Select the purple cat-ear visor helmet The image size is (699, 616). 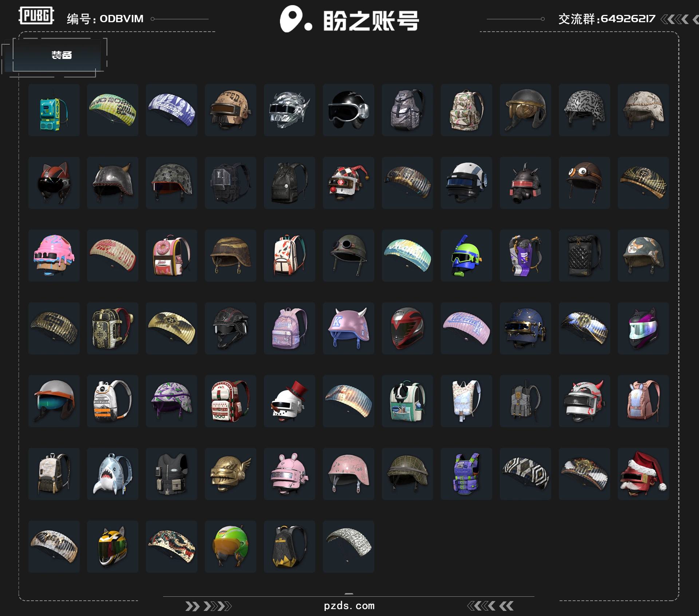[643, 328]
